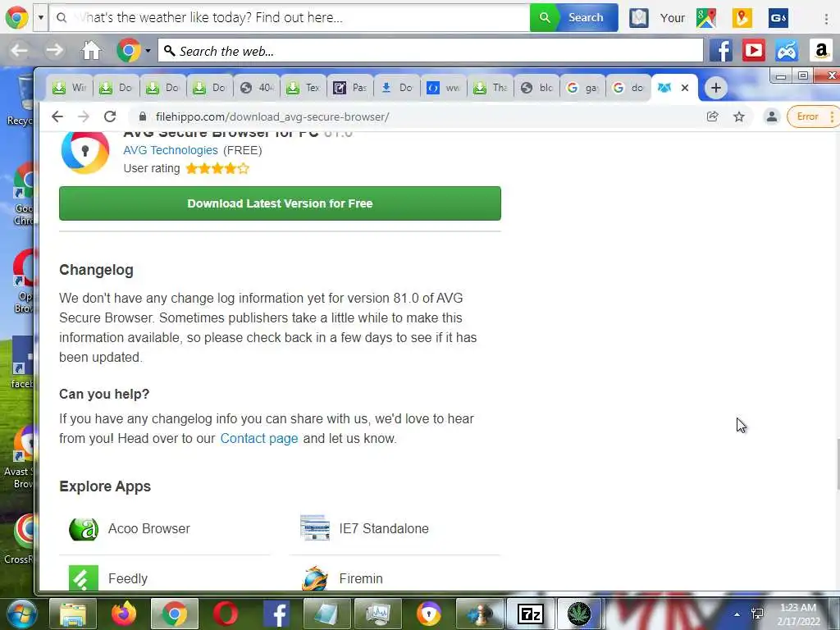Image resolution: width=840 pixels, height=630 pixels.
Task: Go back in the browser window
Action: pyautogui.click(x=57, y=116)
